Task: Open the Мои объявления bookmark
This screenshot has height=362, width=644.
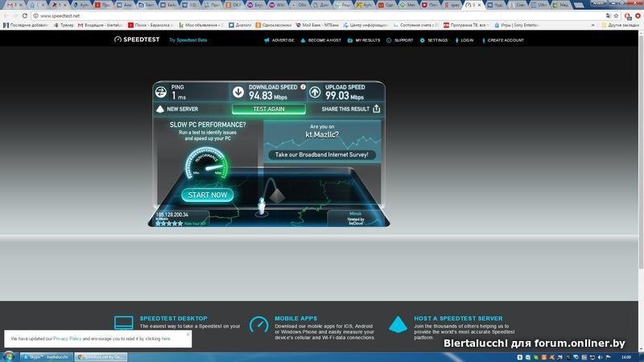Action: [x=200, y=25]
